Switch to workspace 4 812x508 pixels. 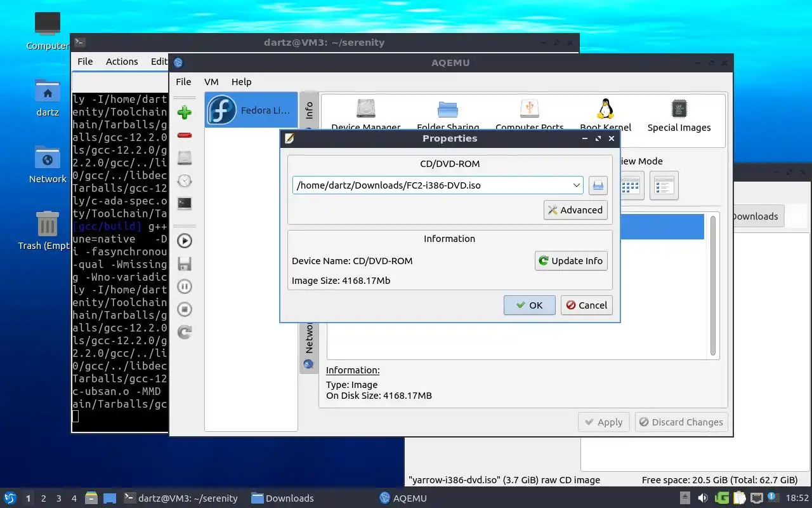point(74,498)
